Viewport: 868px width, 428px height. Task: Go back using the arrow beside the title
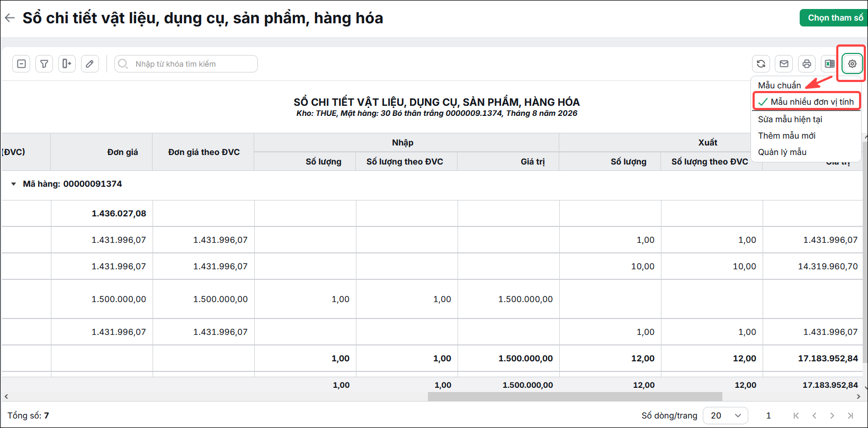pos(10,18)
